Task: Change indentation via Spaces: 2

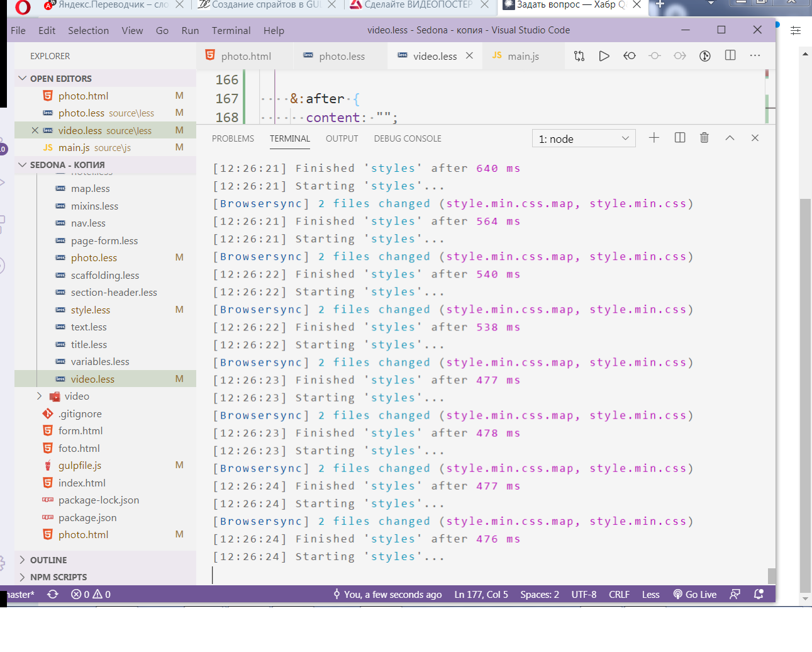Action: click(540, 594)
